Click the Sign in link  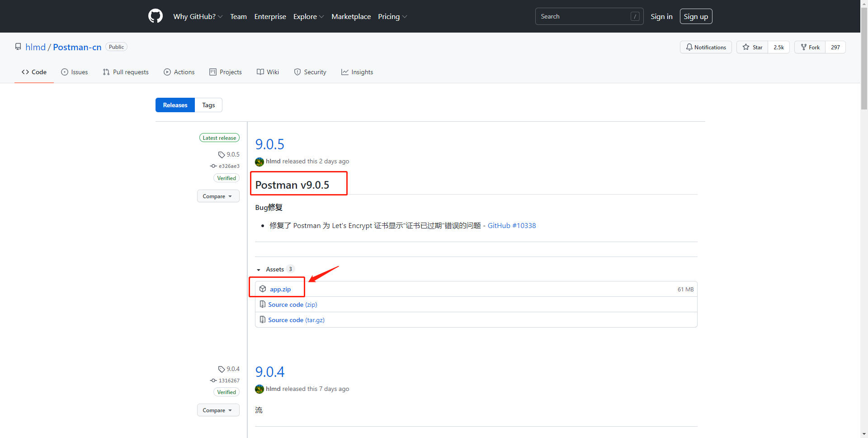tap(661, 16)
